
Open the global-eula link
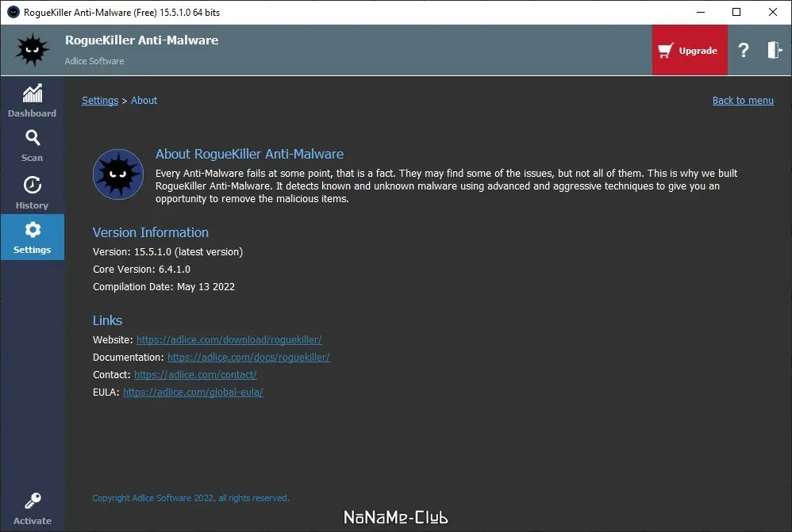tap(193, 392)
